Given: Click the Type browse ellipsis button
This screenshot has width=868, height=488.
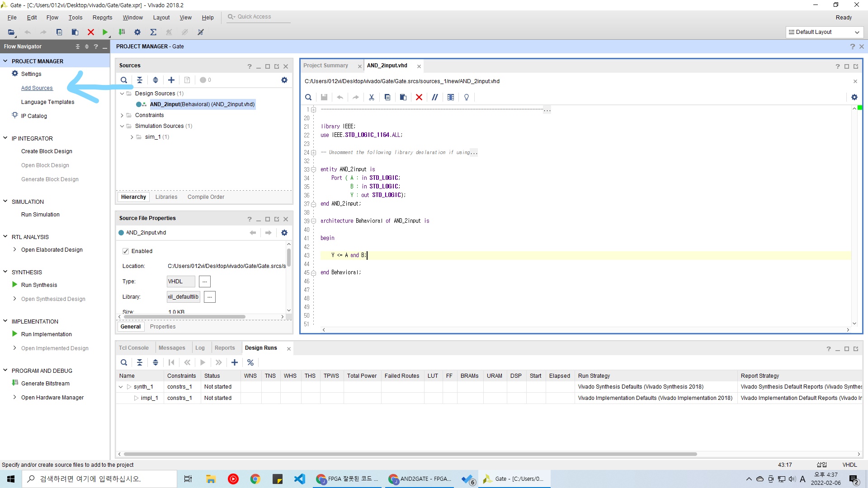Looking at the screenshot, I should click(x=205, y=282).
